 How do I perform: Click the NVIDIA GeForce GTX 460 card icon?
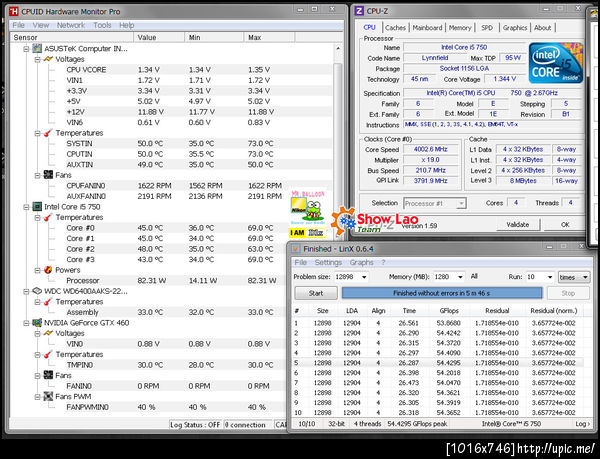point(37,323)
